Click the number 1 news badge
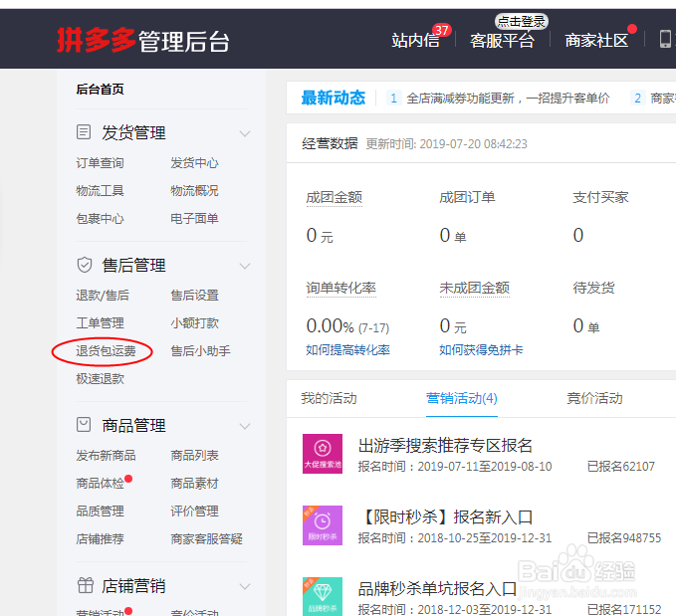The image size is (676, 616). point(393,99)
